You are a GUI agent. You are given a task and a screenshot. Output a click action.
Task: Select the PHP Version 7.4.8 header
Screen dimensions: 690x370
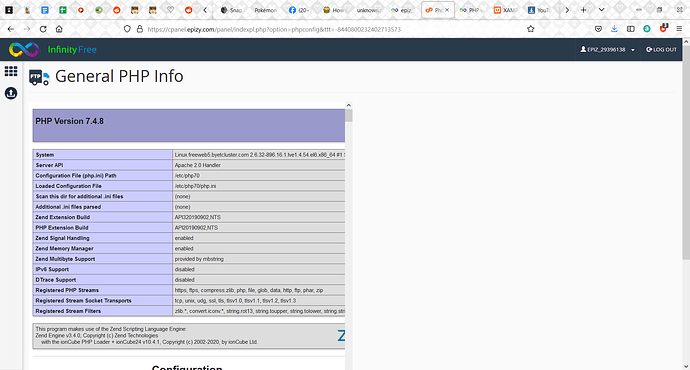[70, 121]
